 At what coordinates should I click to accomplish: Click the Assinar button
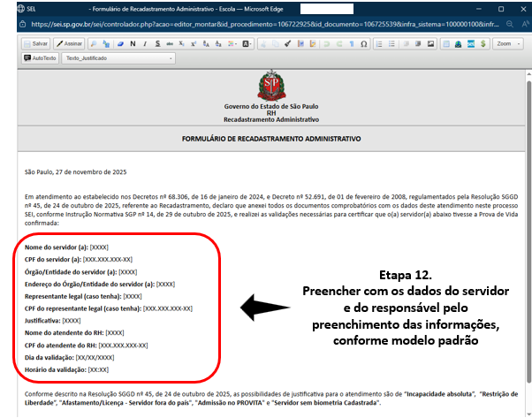70,43
